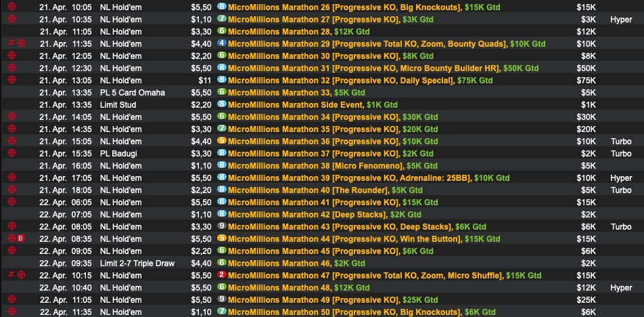Viewport: 644px width, 317px height.
Task: Click Hyper speed label on Marathon 27 row
Action: [x=621, y=20]
